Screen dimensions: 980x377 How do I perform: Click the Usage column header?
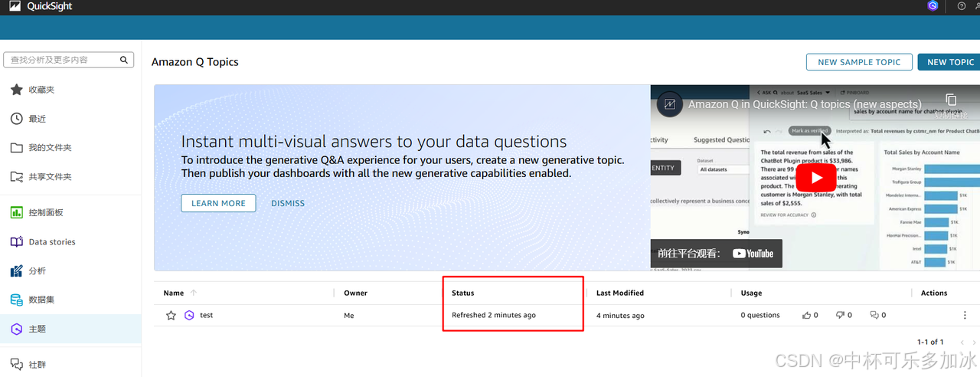coord(751,293)
